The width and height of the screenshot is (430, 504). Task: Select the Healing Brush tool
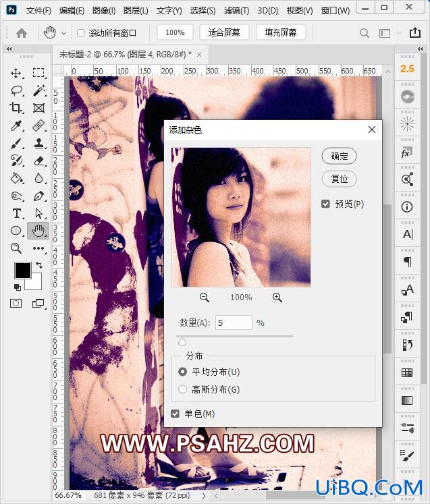pyautogui.click(x=38, y=125)
